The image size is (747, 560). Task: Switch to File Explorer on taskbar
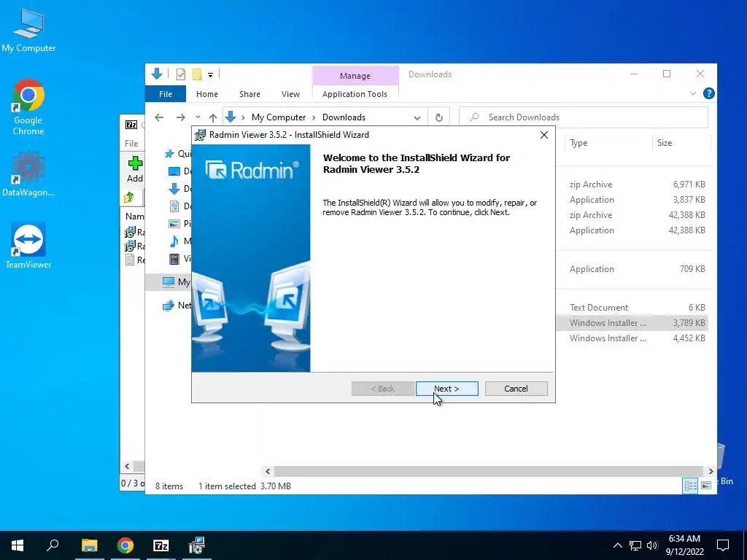(89, 545)
